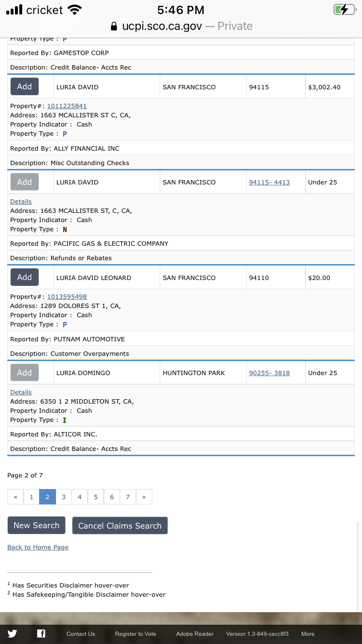Click the $20.00 amount cell
This screenshot has height=644, width=362.
[x=330, y=278]
